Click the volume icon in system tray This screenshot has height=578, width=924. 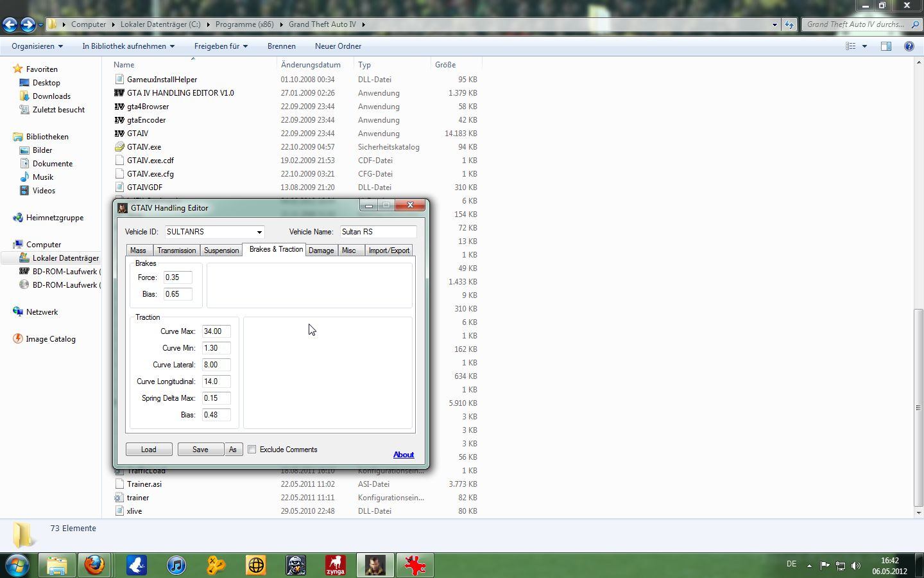coord(855,566)
